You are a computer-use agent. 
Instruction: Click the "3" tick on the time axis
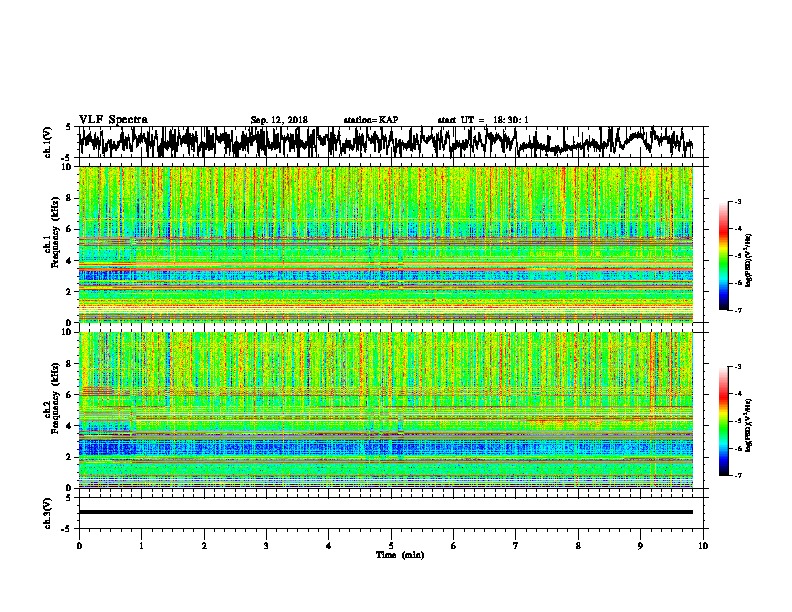(x=266, y=546)
